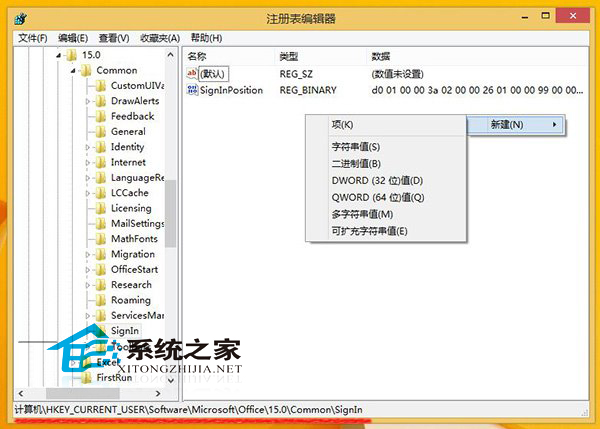Click the Roaming folder icon

coord(100,300)
